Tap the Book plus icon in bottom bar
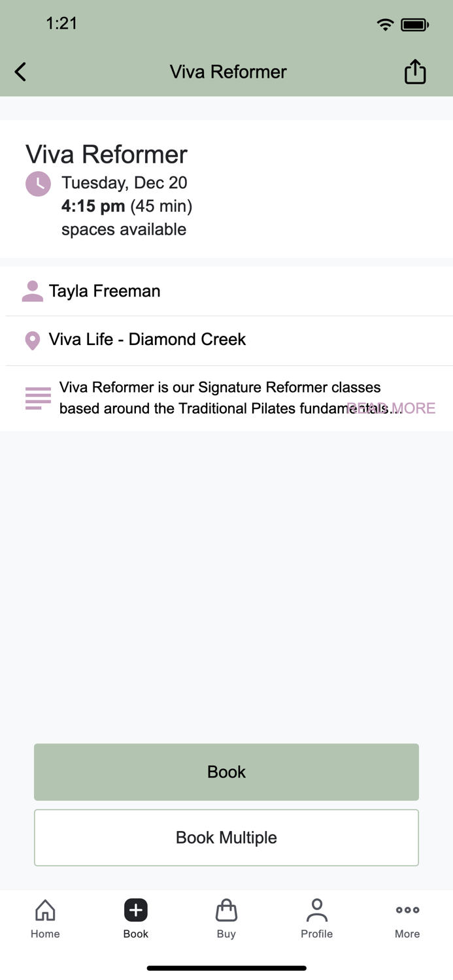The height and width of the screenshot is (980, 453). click(135, 909)
